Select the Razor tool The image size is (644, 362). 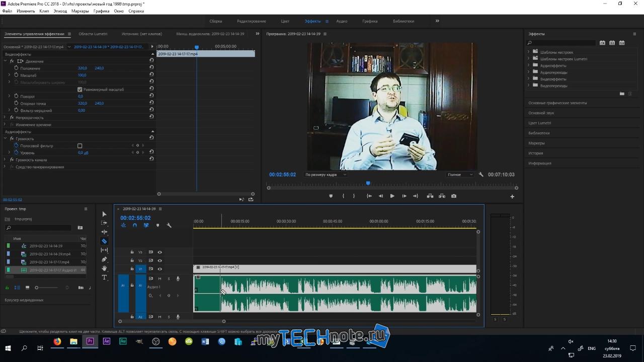[x=104, y=241]
